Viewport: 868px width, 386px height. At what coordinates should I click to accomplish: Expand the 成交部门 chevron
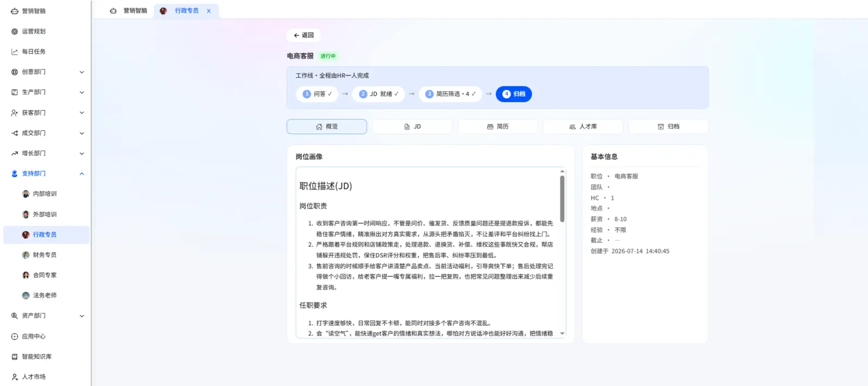82,133
